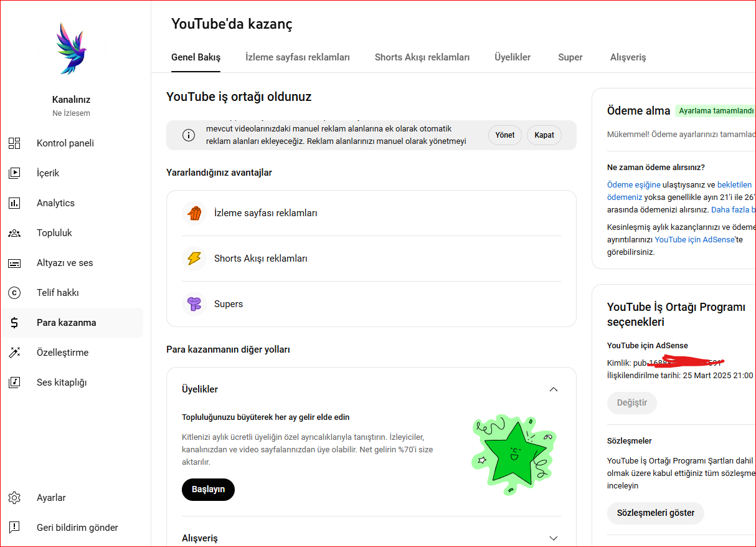Open the Ödeme eşiğine link
This screenshot has width=756, height=547.
click(x=634, y=185)
